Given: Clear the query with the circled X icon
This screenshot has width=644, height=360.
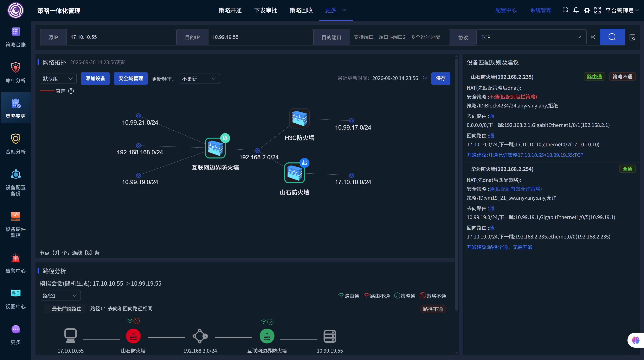Looking at the screenshot, I should (x=593, y=37).
